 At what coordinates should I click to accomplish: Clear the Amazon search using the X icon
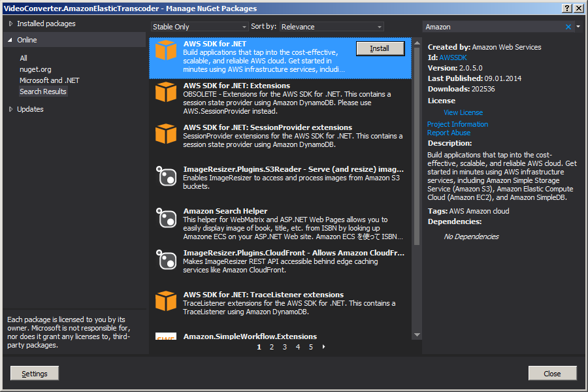pyautogui.click(x=568, y=26)
